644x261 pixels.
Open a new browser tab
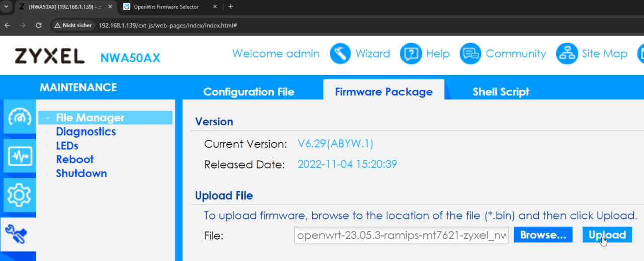231,7
